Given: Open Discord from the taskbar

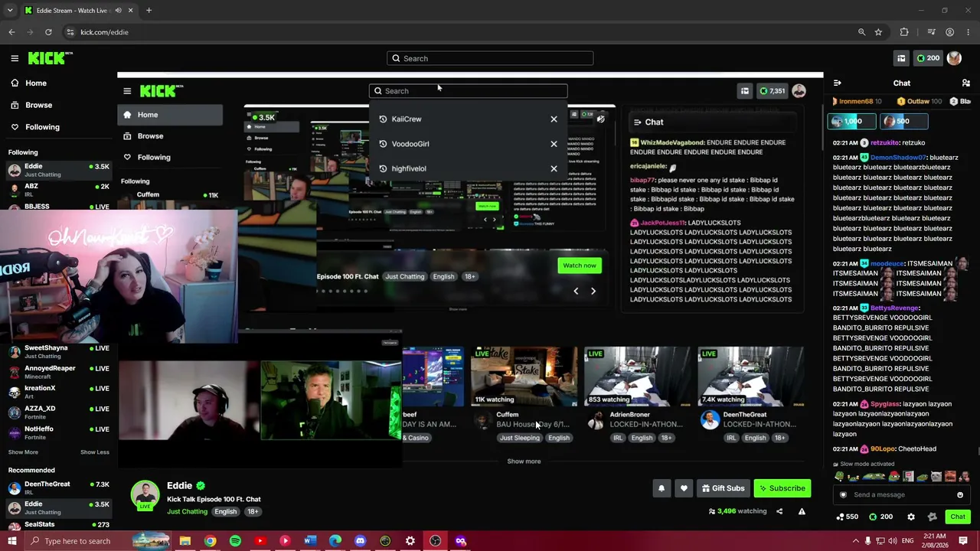Looking at the screenshot, I should coord(360,541).
